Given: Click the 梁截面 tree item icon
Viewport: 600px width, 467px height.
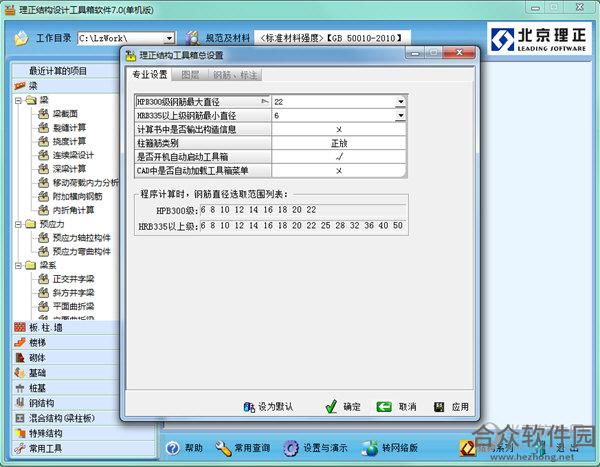Looking at the screenshot, I should (43, 113).
